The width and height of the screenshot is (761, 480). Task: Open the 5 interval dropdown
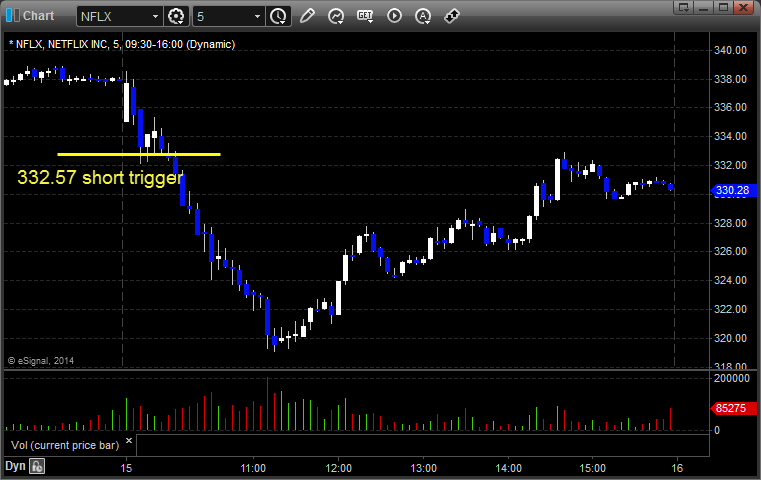[257, 17]
